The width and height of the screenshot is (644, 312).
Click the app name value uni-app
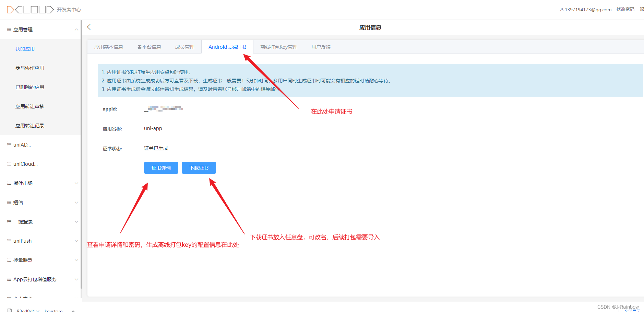tap(153, 128)
